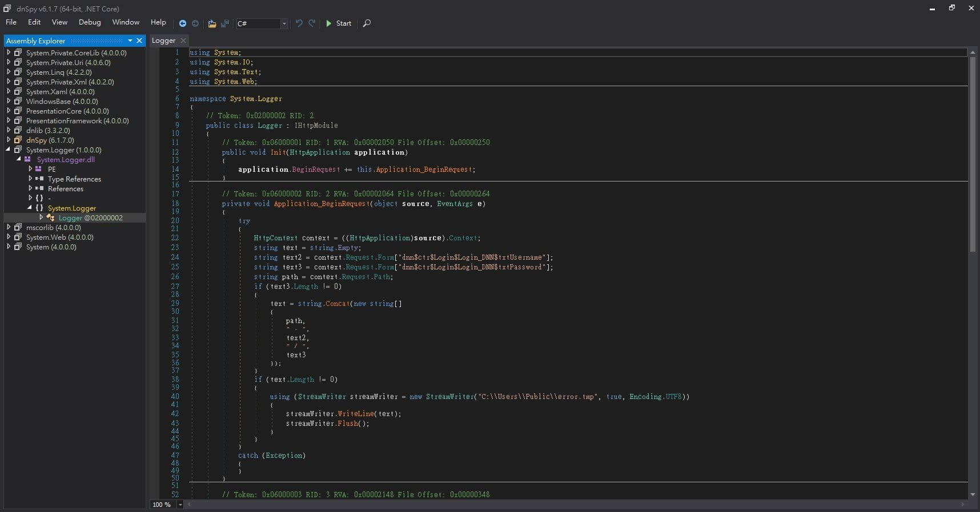
Task: Click the References node icon
Action: click(x=39, y=188)
